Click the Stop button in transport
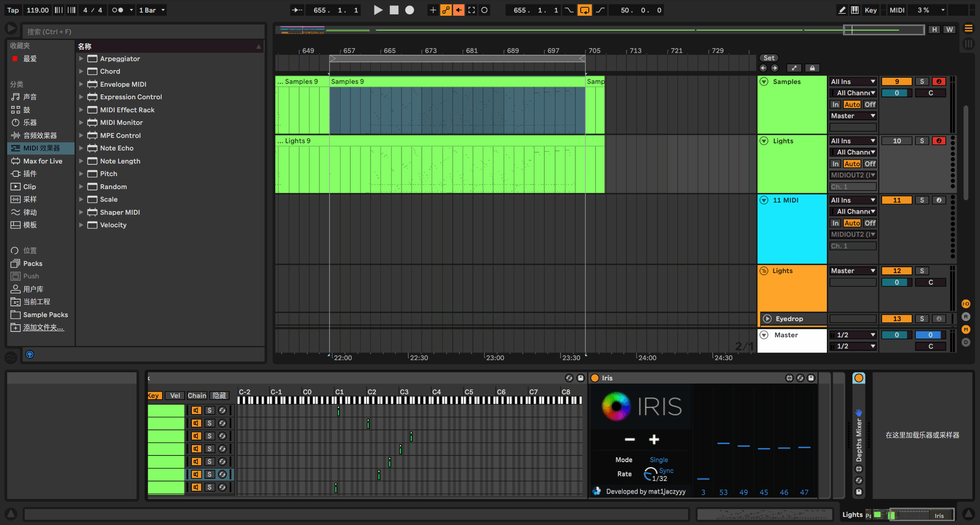This screenshot has height=525, width=980. pos(394,10)
